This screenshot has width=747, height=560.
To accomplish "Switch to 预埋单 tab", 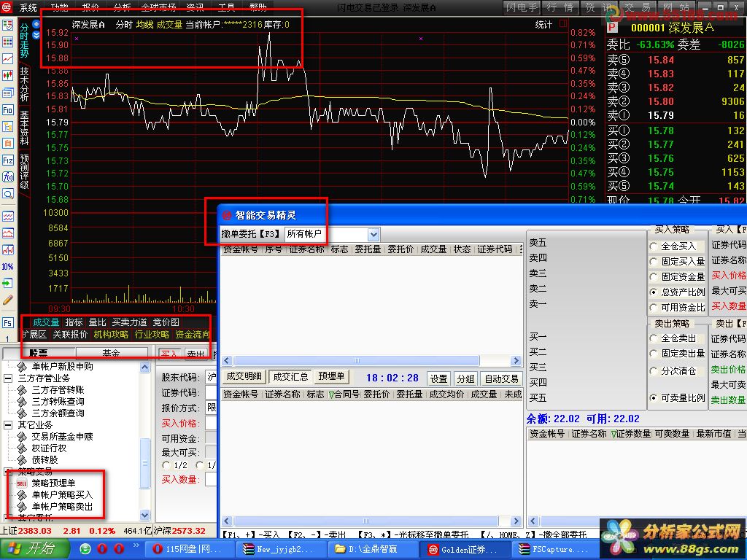I will tap(331, 377).
